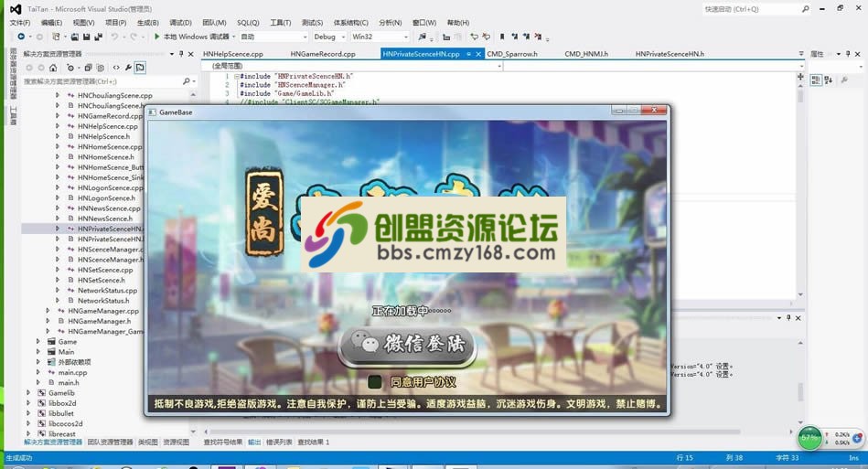
Task: Select main.cpp in the tree
Action: point(72,372)
